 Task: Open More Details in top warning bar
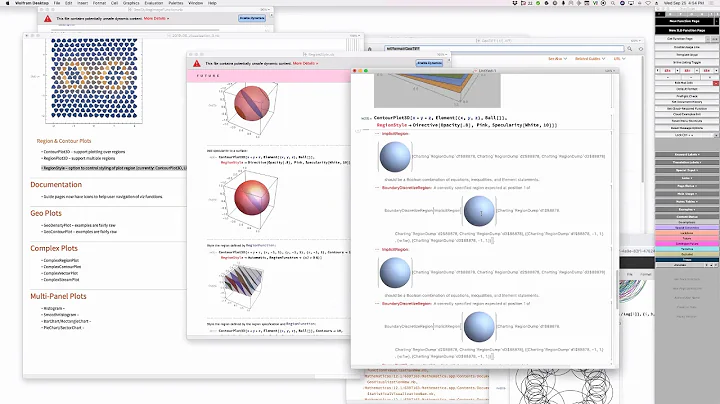pos(156,18)
